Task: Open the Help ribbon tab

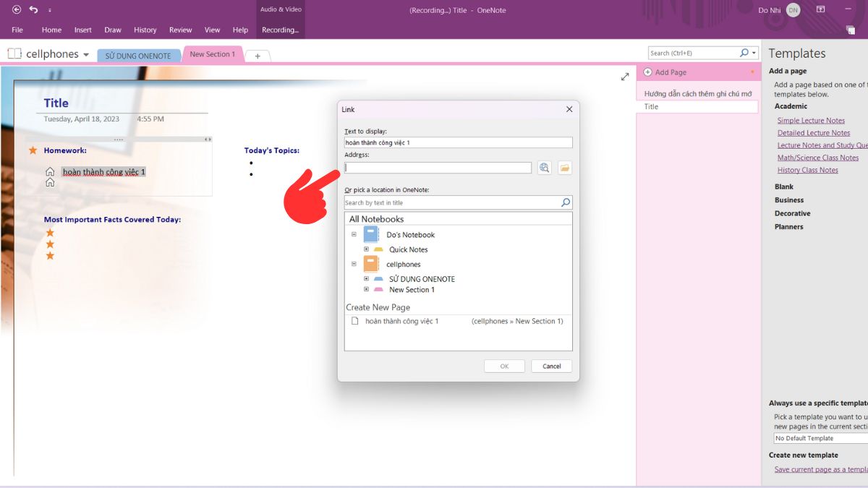Action: tap(240, 30)
